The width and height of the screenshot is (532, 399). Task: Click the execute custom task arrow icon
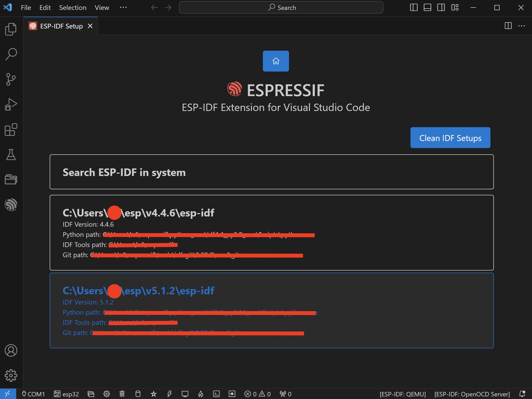point(232,394)
